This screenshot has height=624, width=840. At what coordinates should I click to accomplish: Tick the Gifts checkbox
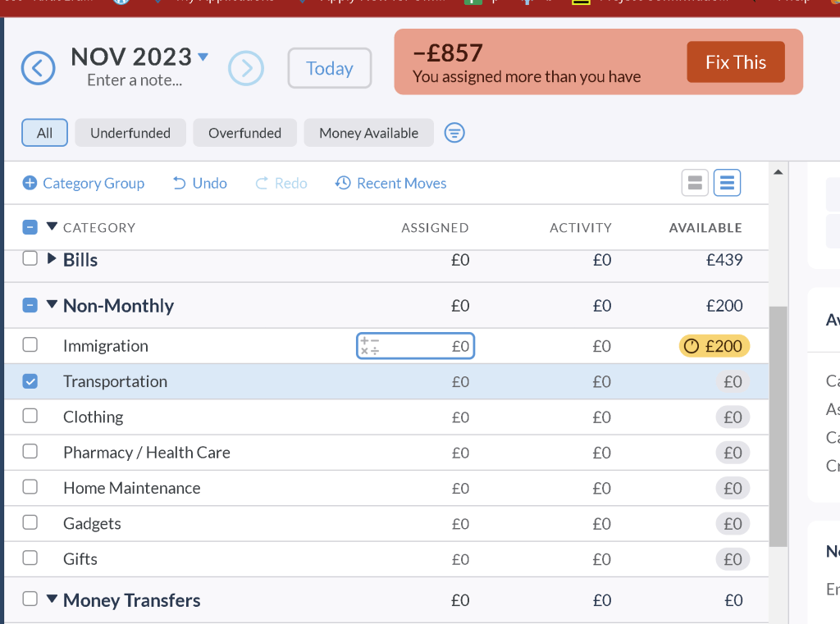pyautogui.click(x=30, y=558)
